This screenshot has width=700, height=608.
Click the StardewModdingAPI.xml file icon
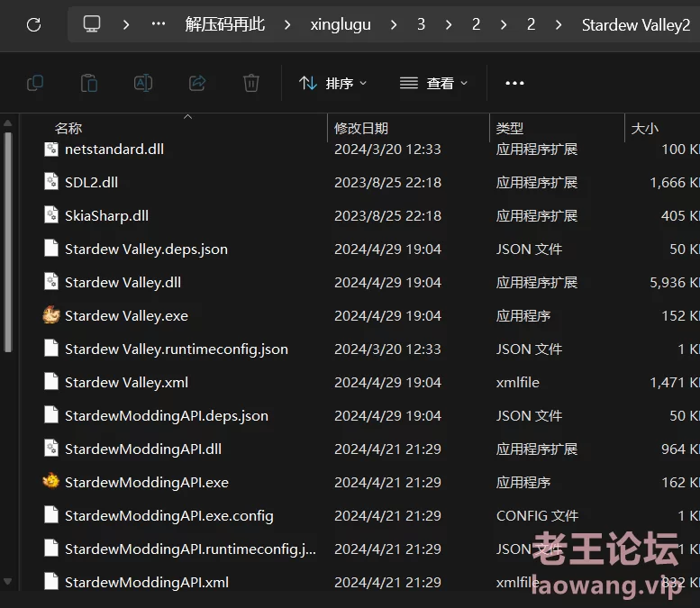[x=51, y=582]
